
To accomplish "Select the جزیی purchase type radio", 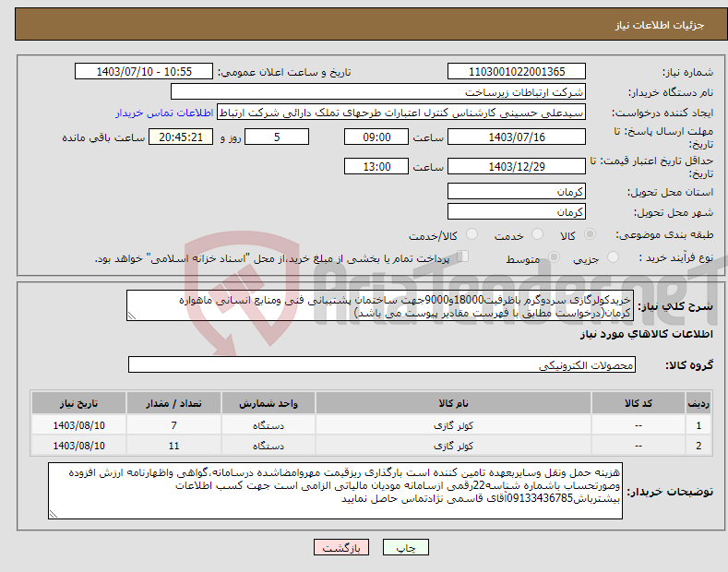I will [x=613, y=256].
